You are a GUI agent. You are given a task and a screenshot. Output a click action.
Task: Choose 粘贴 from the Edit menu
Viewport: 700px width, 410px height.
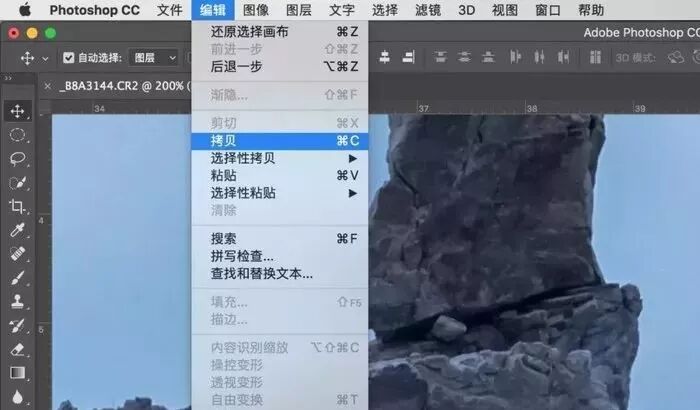coord(279,176)
